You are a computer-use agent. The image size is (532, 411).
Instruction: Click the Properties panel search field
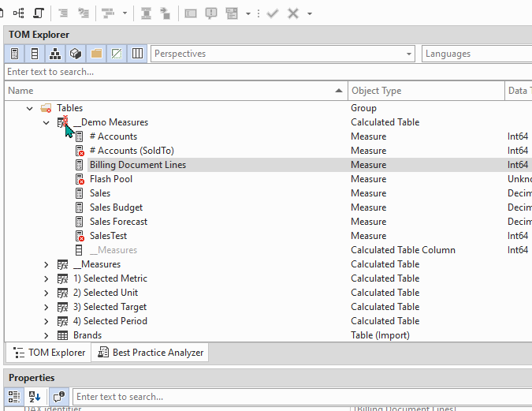pyautogui.click(x=303, y=397)
